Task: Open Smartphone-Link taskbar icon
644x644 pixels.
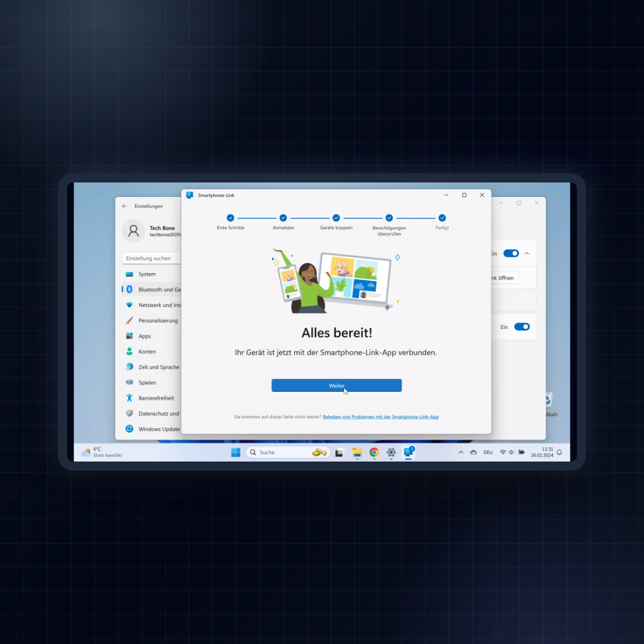Action: [x=408, y=452]
